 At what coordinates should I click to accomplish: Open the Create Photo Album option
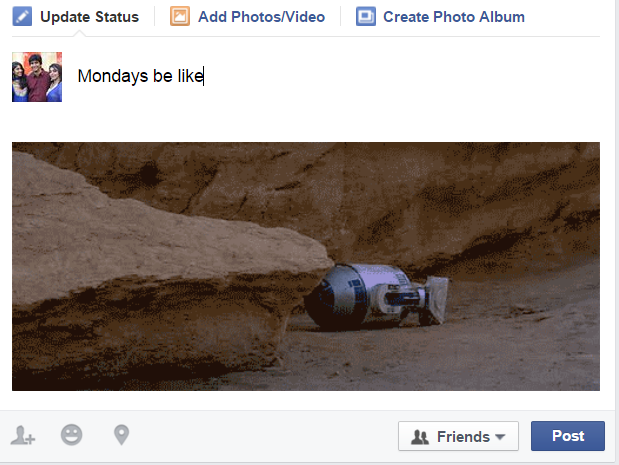point(454,17)
